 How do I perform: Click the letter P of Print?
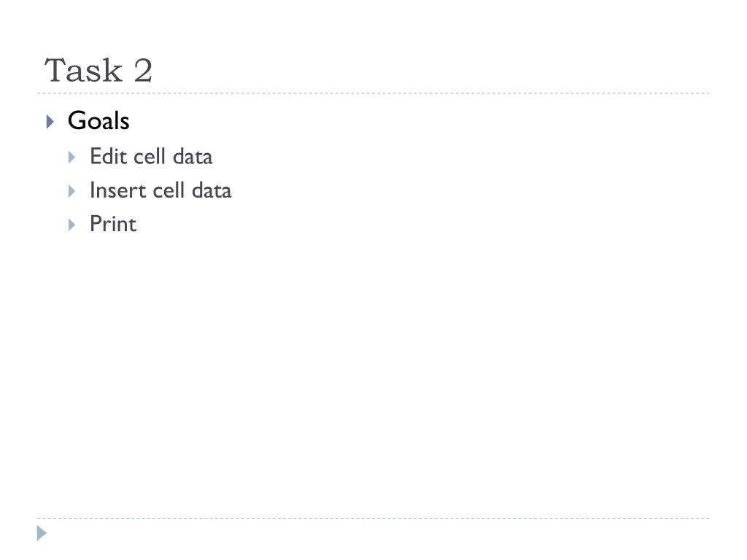[x=96, y=224]
